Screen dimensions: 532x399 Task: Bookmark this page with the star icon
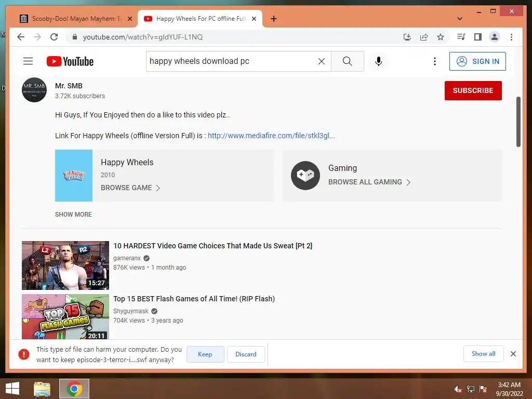click(x=441, y=37)
